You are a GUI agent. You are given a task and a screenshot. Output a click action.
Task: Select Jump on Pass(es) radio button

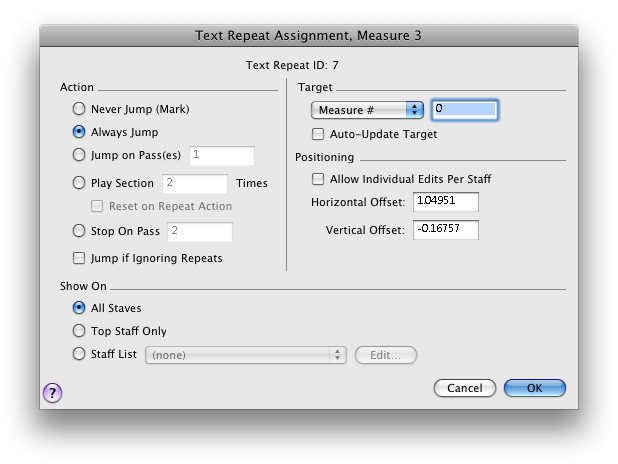click(79, 155)
